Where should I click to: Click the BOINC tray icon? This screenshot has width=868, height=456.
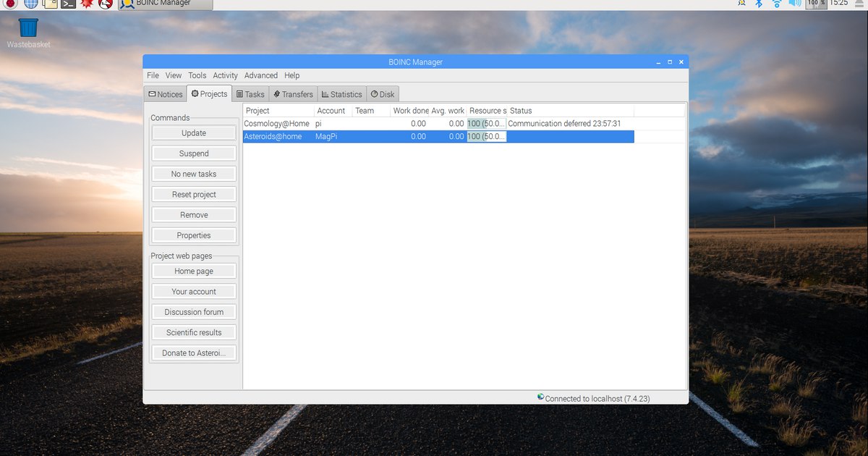[741, 3]
